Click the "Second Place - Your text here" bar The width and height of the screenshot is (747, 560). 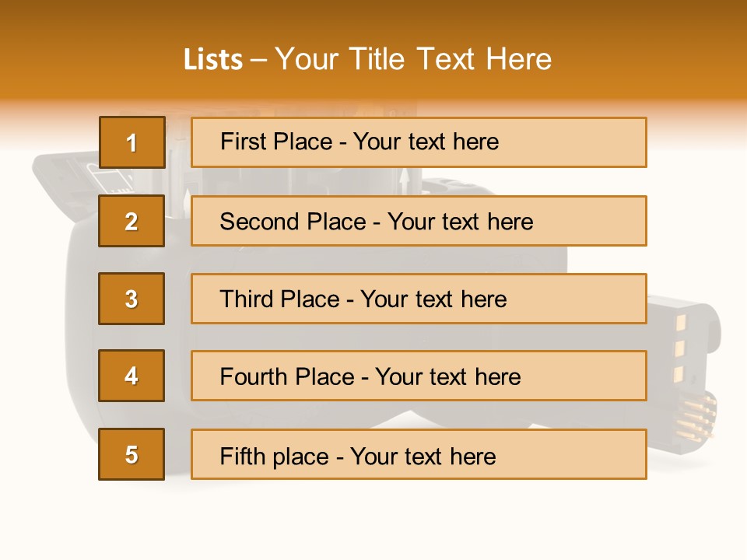[x=419, y=221]
